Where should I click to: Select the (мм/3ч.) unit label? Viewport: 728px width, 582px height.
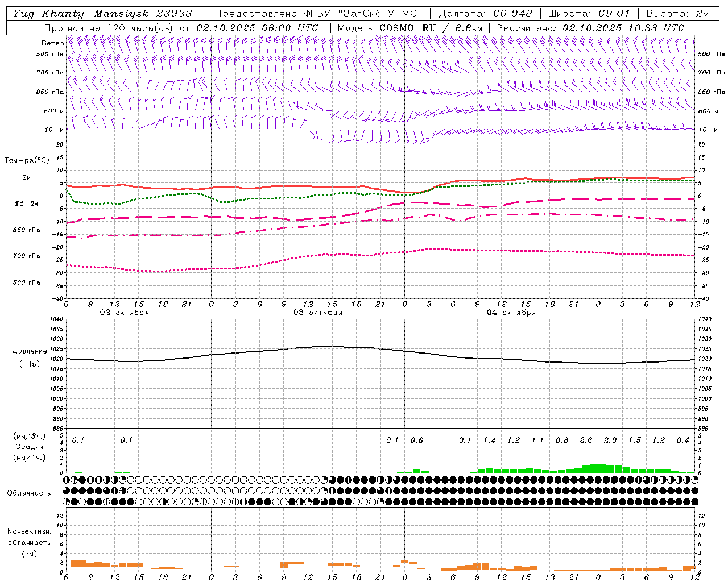[x=30, y=436]
